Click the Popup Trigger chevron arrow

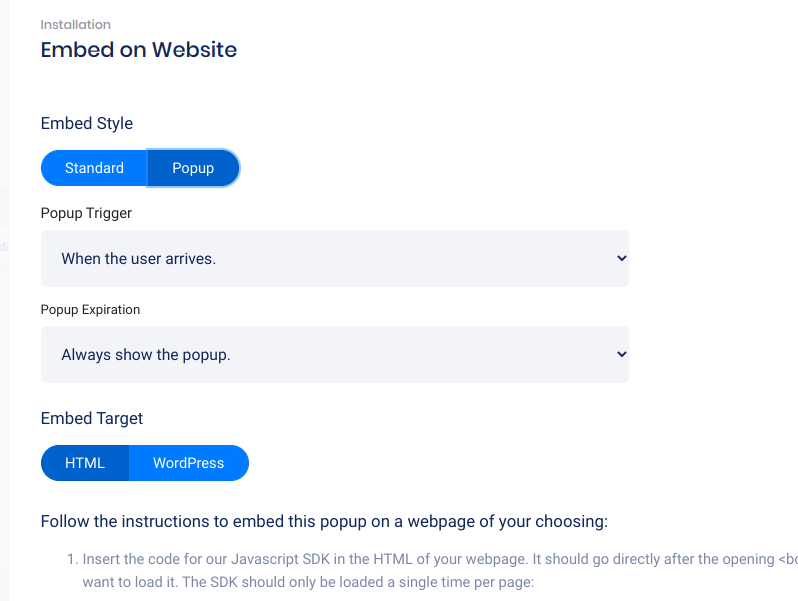click(621, 258)
